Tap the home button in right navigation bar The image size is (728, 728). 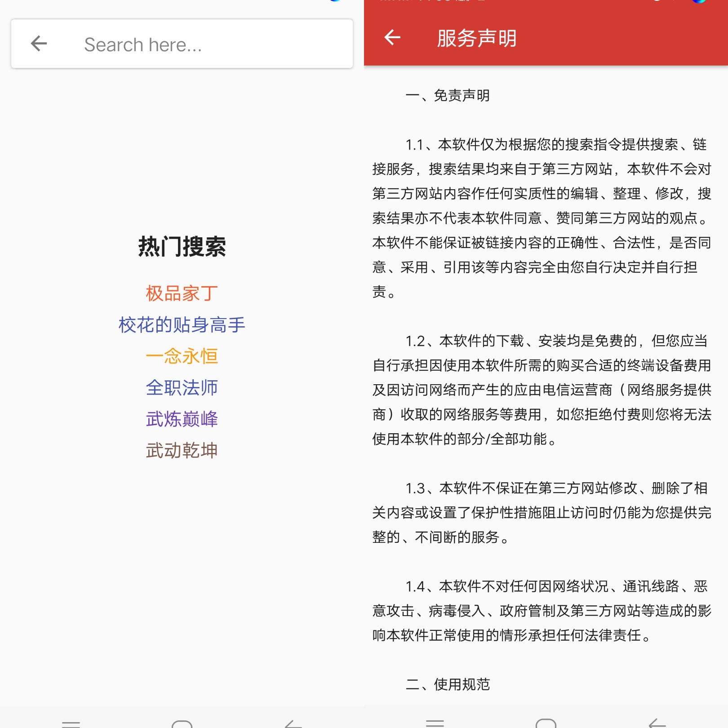coord(546,723)
